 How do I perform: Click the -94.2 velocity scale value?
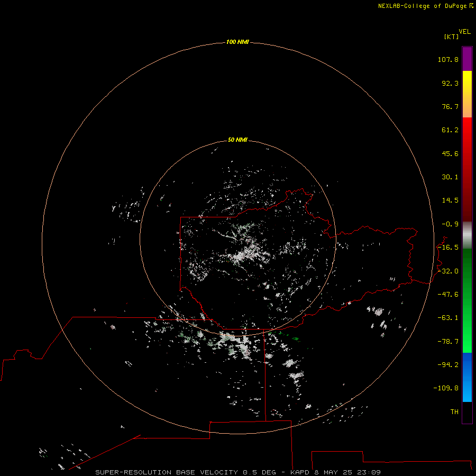tap(448, 365)
